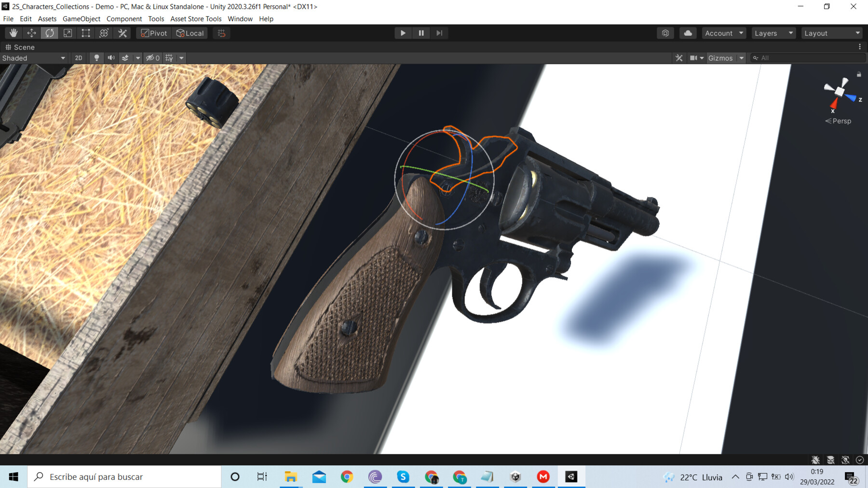Select the Scene tab
The image size is (868, 488).
pyautogui.click(x=20, y=47)
